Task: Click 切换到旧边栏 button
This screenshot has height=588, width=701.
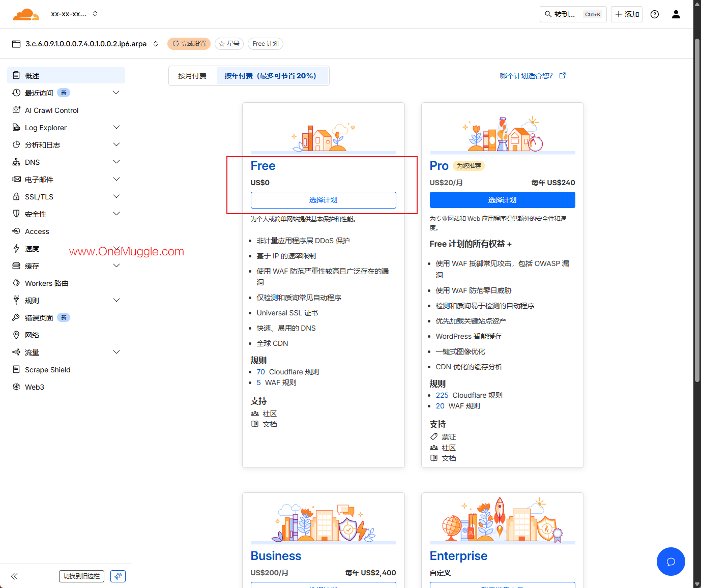Action: click(81, 576)
